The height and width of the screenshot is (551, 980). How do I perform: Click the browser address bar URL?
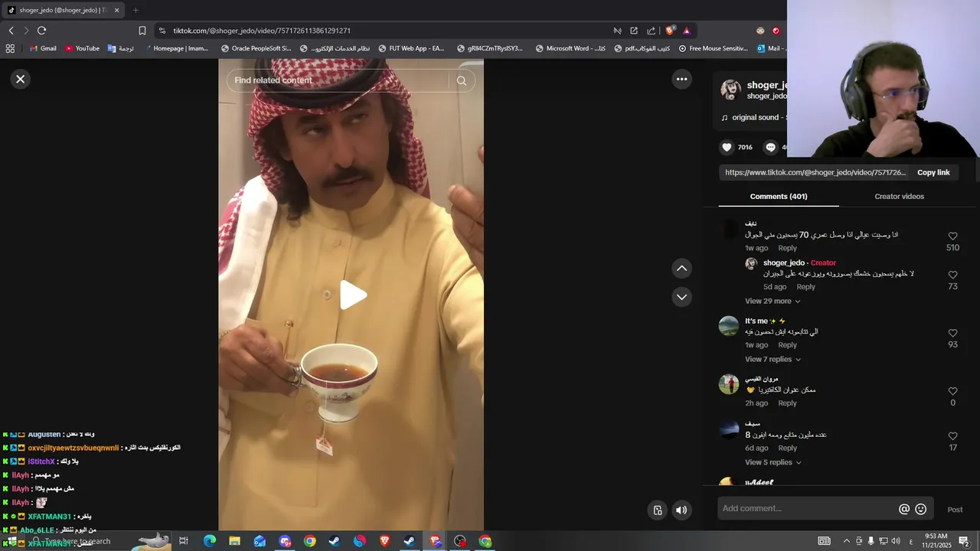click(262, 31)
